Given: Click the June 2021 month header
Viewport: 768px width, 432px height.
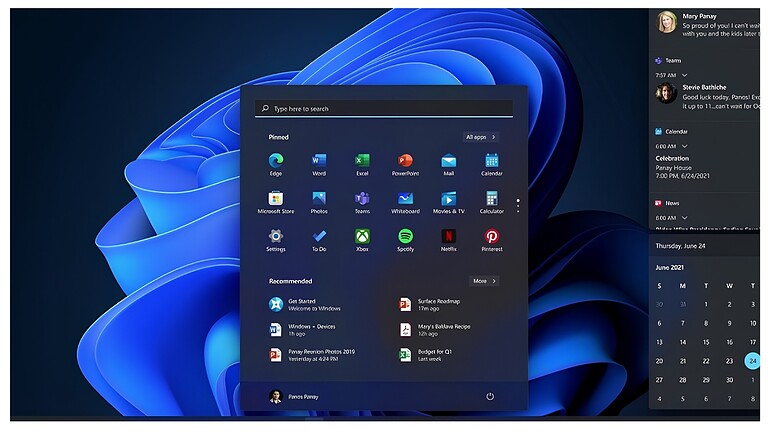Looking at the screenshot, I should click(x=670, y=267).
